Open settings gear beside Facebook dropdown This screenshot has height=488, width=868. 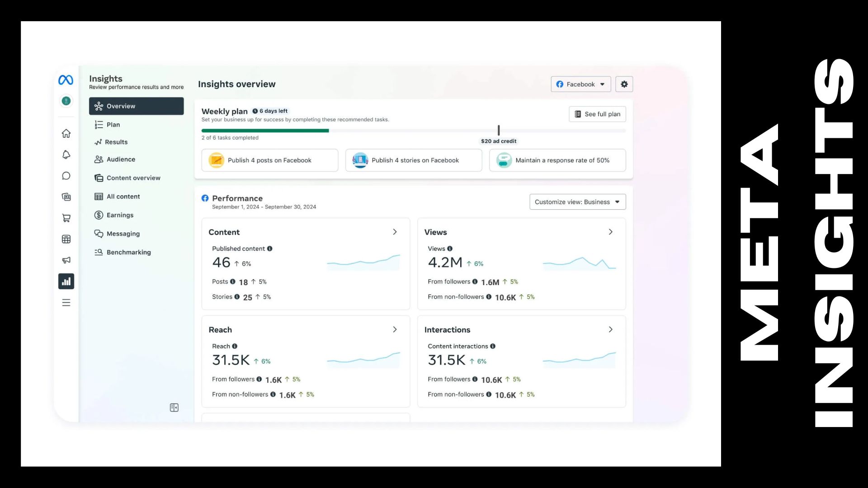click(x=624, y=84)
